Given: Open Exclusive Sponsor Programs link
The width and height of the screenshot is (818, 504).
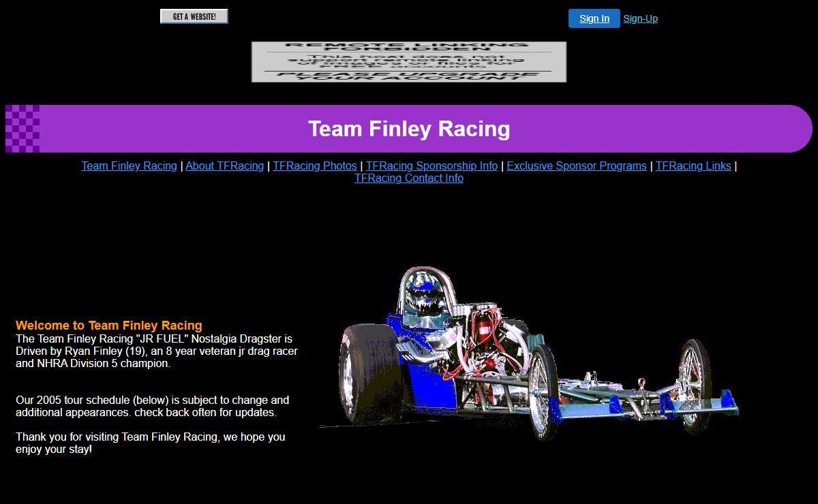Looking at the screenshot, I should (577, 166).
